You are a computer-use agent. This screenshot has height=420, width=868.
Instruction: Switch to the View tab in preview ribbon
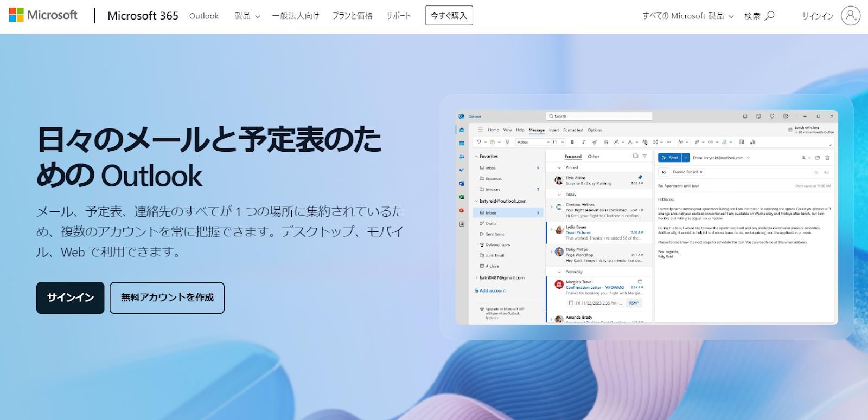[507, 130]
